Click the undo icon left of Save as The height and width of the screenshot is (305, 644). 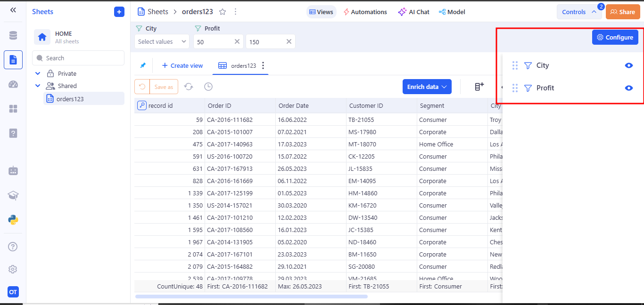click(142, 87)
